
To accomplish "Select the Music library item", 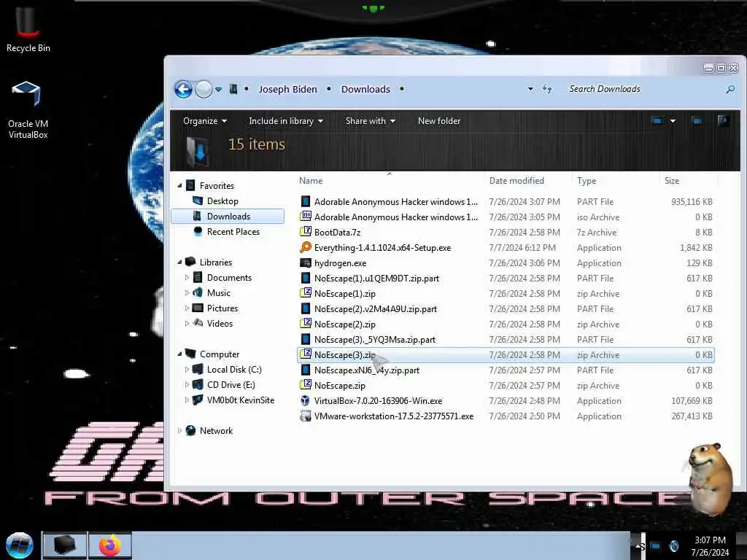I will (x=218, y=293).
